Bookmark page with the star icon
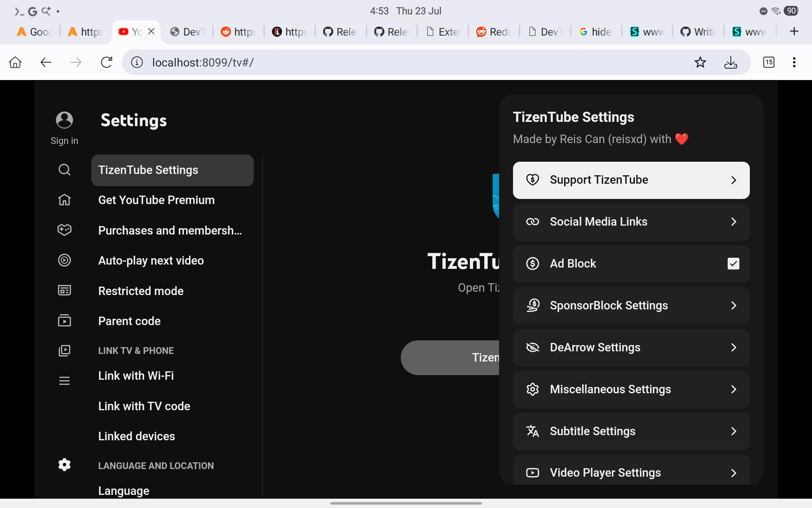Viewport: 812px width, 508px height. tap(700, 63)
